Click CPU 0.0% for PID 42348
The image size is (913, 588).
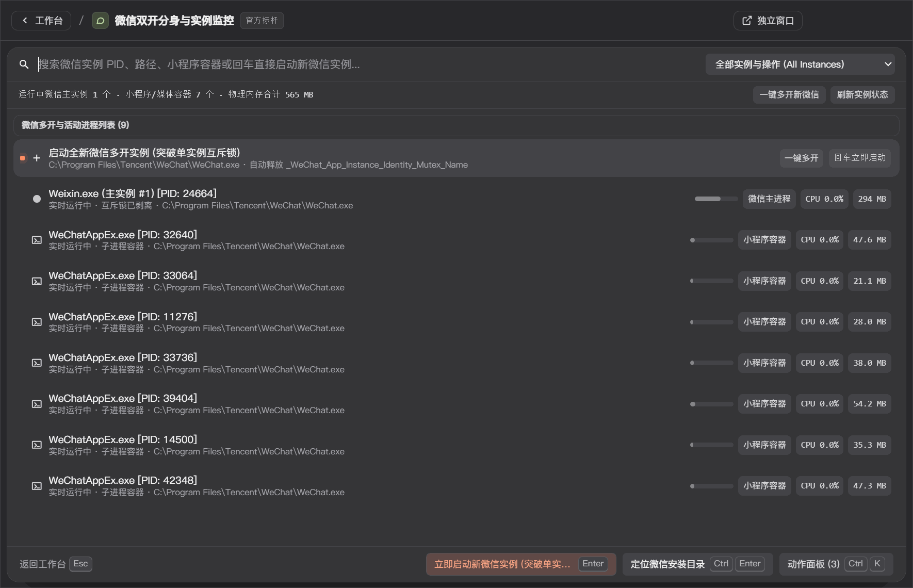[820, 486]
